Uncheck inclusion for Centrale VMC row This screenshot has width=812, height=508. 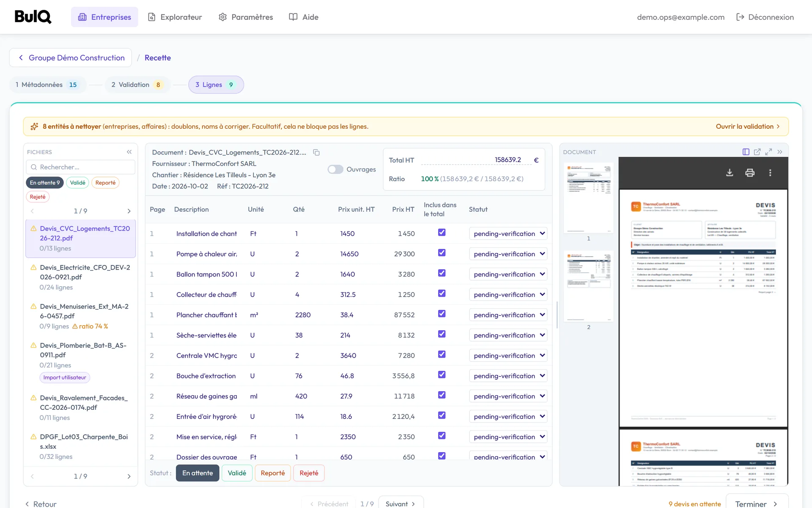click(442, 354)
